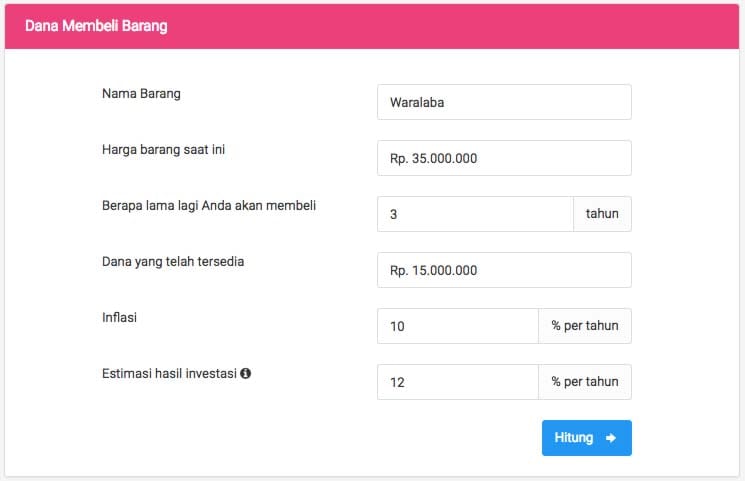Click the Dana yang telah tersedia input
This screenshot has width=745, height=481.
(504, 270)
